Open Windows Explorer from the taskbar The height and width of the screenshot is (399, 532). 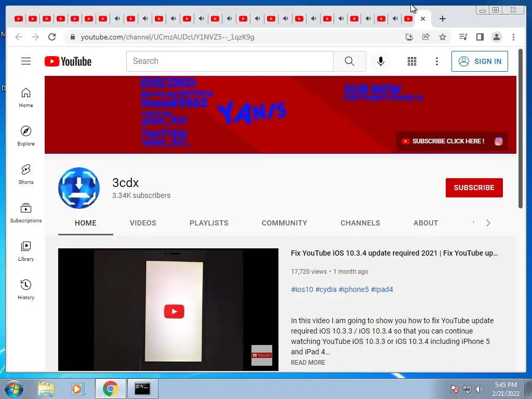(46, 389)
